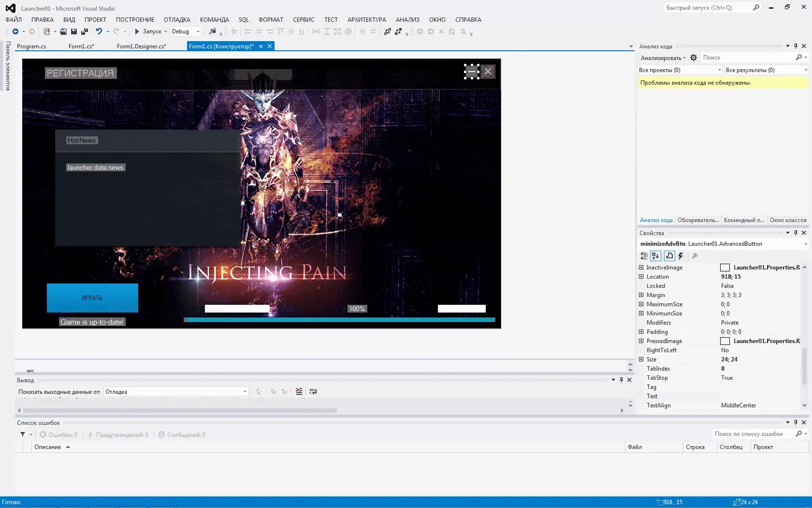The image size is (812, 508).
Task: Switch to the Окно классов tab
Action: point(788,220)
